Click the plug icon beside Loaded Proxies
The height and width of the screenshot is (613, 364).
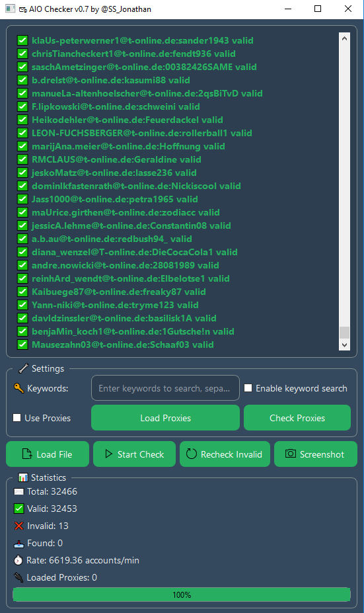(x=18, y=577)
